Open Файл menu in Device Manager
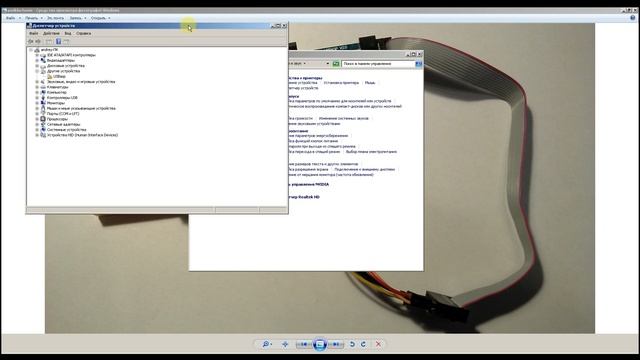 (34, 33)
